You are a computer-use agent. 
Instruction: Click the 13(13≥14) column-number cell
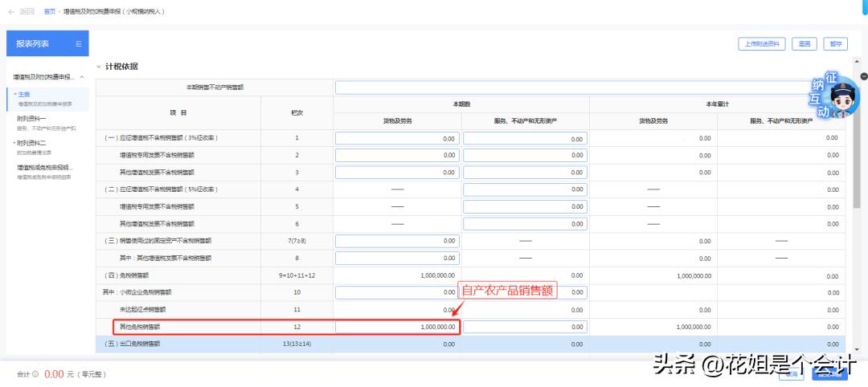pos(297,344)
